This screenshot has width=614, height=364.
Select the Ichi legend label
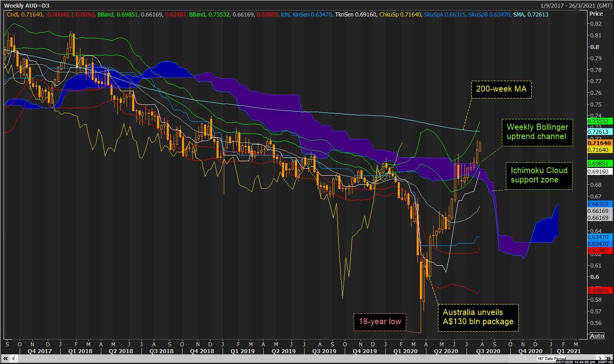tap(285, 14)
